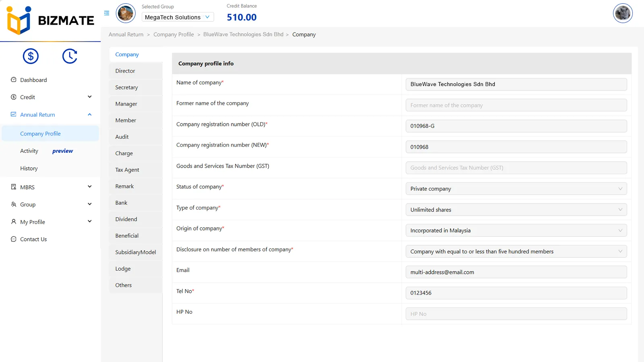
Task: Open the MegaTech Solutions group dropdown
Action: click(x=178, y=17)
